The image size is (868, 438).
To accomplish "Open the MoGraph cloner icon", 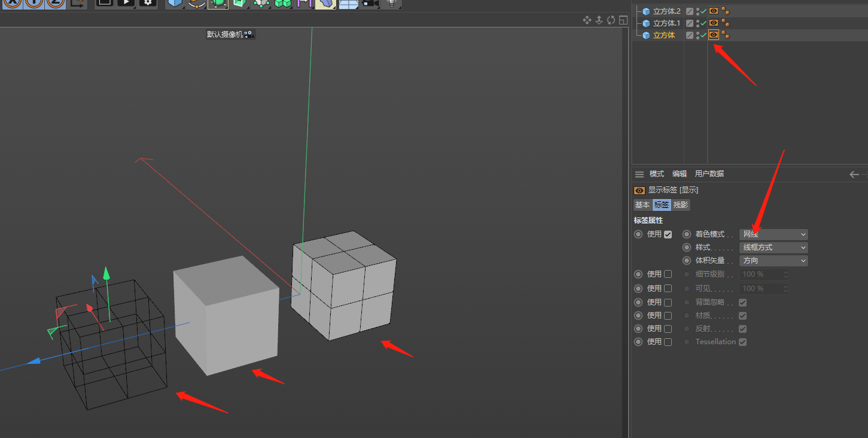I will coord(282,3).
